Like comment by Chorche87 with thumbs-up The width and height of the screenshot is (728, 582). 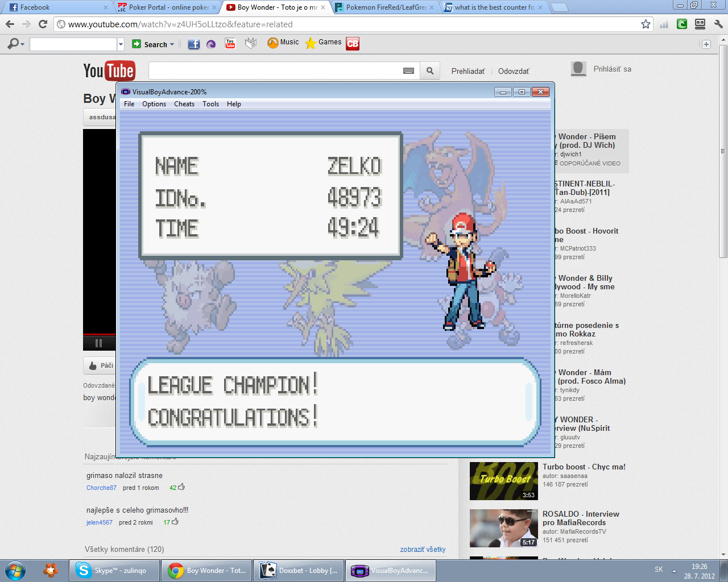click(x=181, y=487)
